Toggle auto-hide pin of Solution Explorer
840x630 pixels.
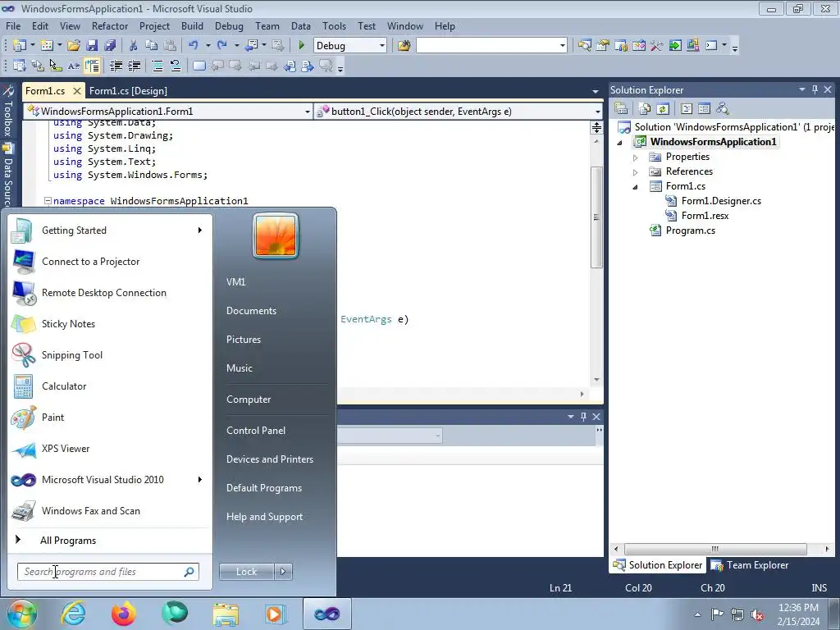[815, 89]
